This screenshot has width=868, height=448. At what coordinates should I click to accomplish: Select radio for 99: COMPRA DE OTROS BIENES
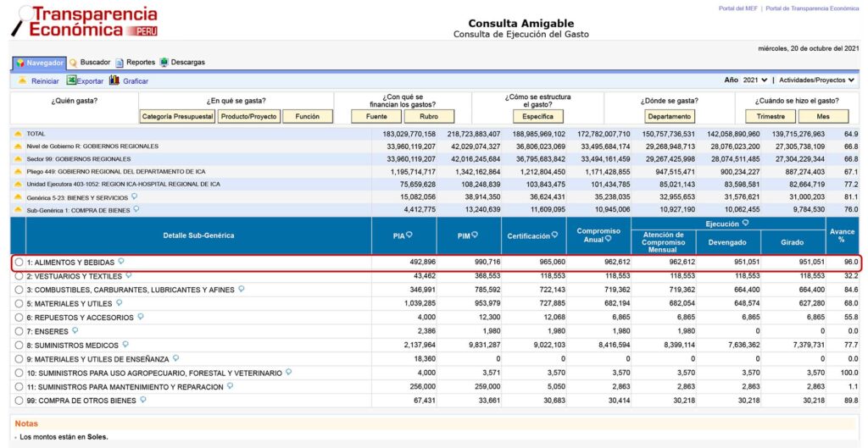pos(19,401)
